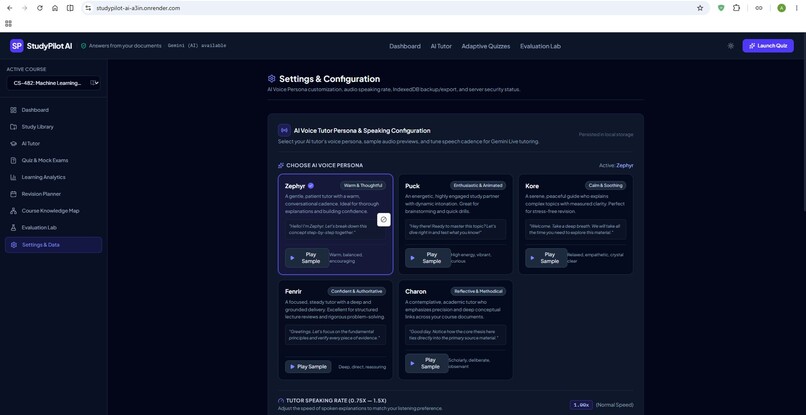Open the browser extensions puzzle icon

click(736, 8)
